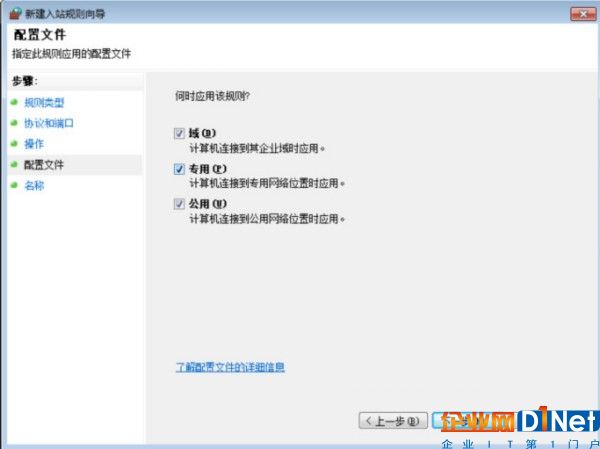Click the text 何时应用该规则?
This screenshot has width=600, height=449.
[x=212, y=96]
